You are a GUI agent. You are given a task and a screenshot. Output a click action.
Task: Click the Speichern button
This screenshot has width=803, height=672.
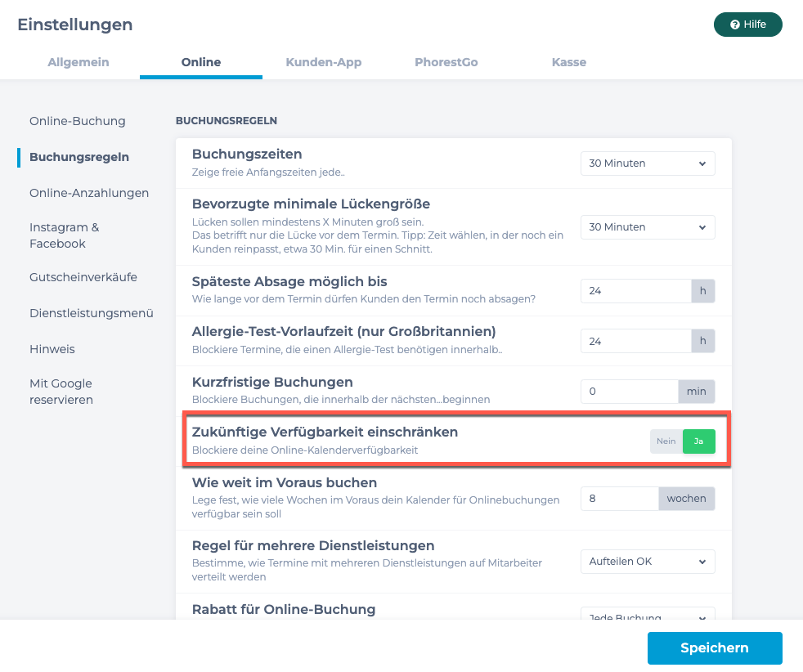[715, 648]
